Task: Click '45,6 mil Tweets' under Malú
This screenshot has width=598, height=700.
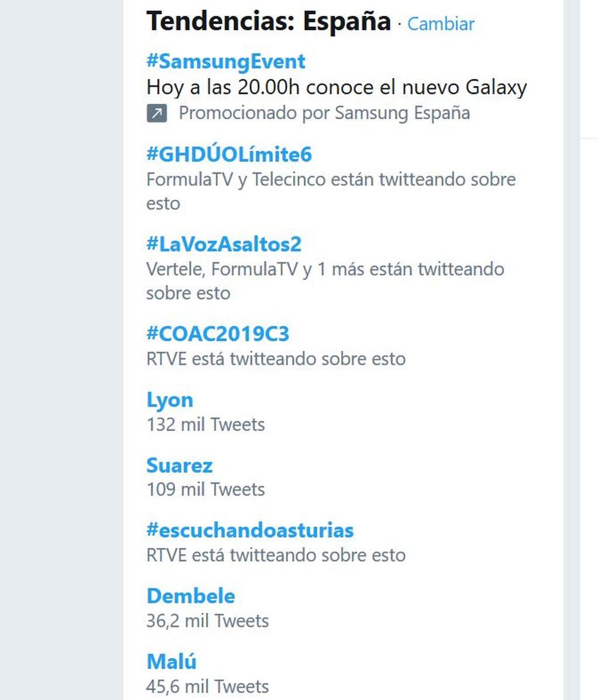Action: (x=207, y=687)
